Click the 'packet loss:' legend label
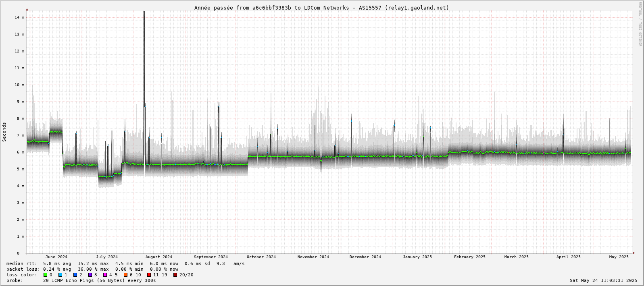Screen dimensions: 644x286 (23, 269)
